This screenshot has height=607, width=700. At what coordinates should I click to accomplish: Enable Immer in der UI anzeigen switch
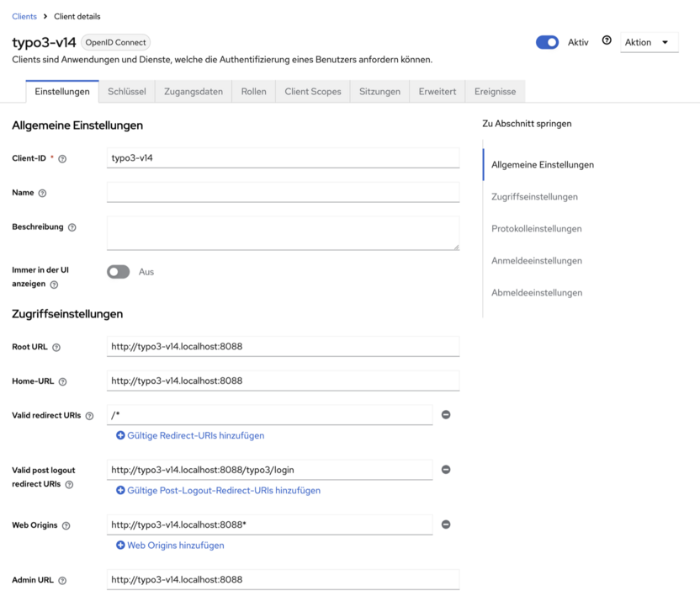[119, 272]
